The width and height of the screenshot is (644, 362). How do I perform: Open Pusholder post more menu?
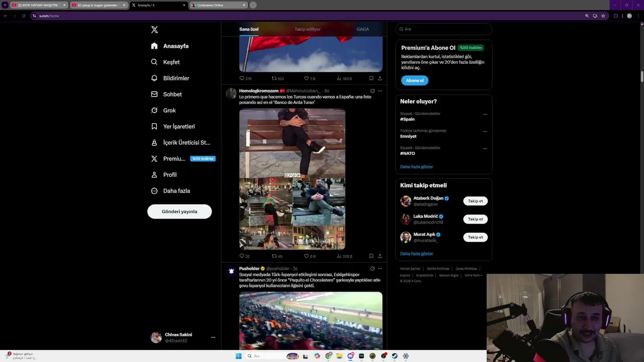click(x=380, y=268)
